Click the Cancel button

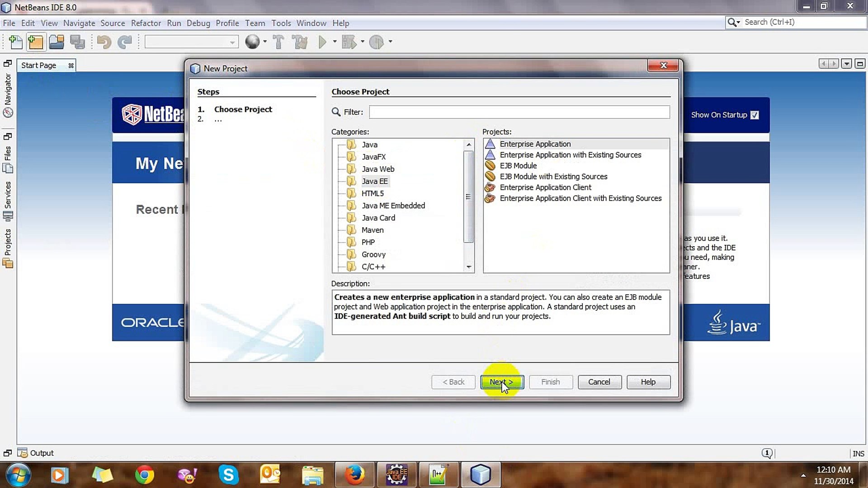(599, 382)
